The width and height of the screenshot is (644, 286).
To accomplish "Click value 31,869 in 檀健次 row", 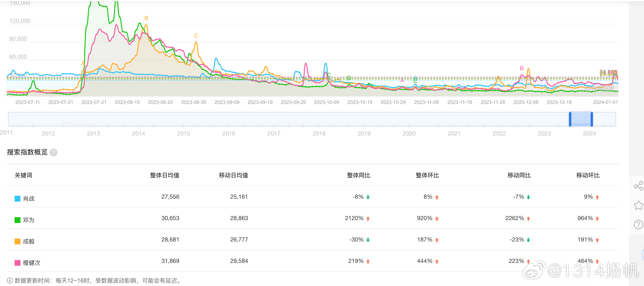I will pyautogui.click(x=170, y=261).
